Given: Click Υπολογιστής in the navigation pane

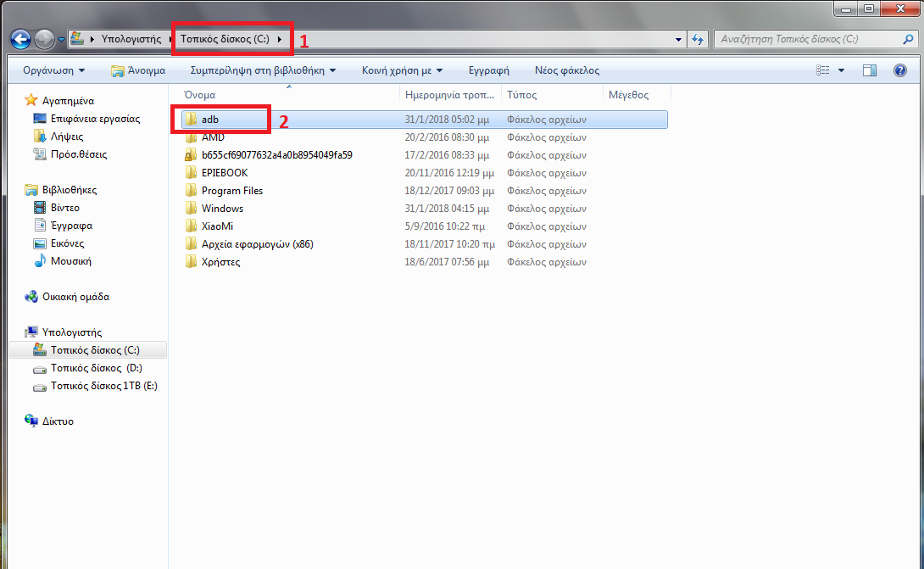Looking at the screenshot, I should 72,332.
